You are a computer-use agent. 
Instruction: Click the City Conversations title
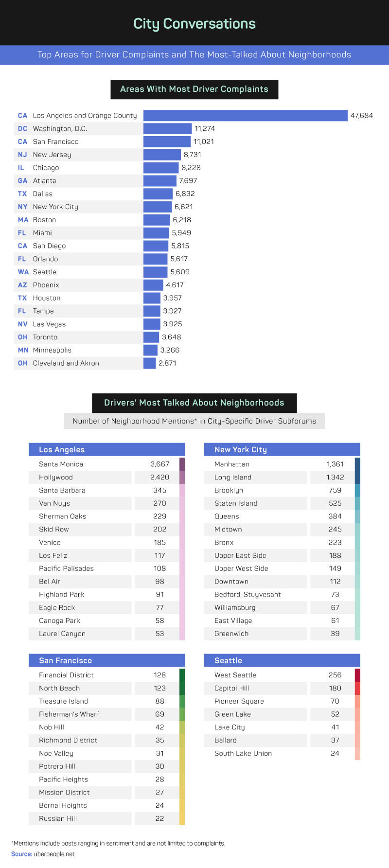[194, 24]
